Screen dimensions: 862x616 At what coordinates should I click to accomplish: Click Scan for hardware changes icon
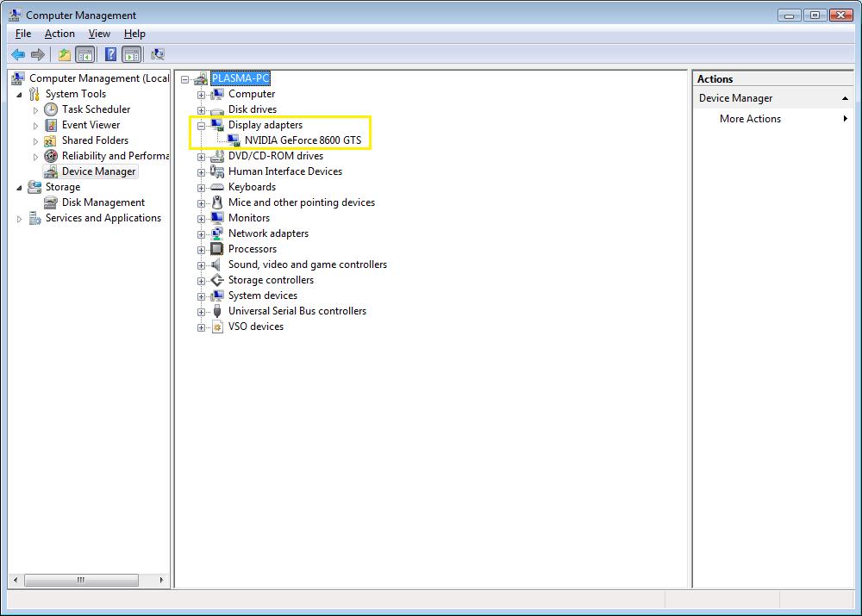[158, 54]
